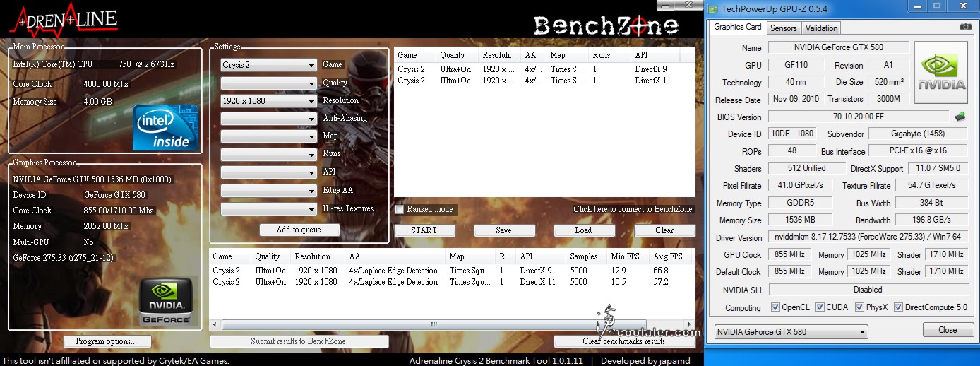This screenshot has width=980, height=366.
Task: Switch to the Graphics Card tab
Action: [738, 27]
